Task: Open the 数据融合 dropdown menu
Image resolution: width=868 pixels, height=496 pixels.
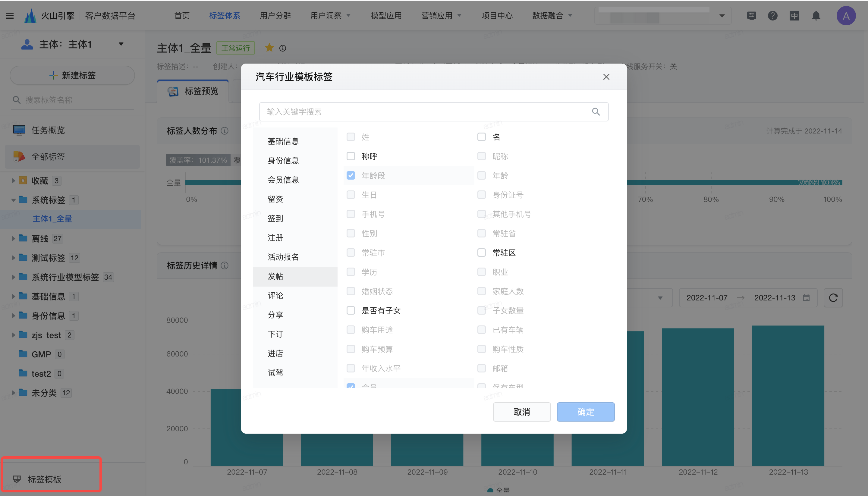Action: (x=552, y=16)
